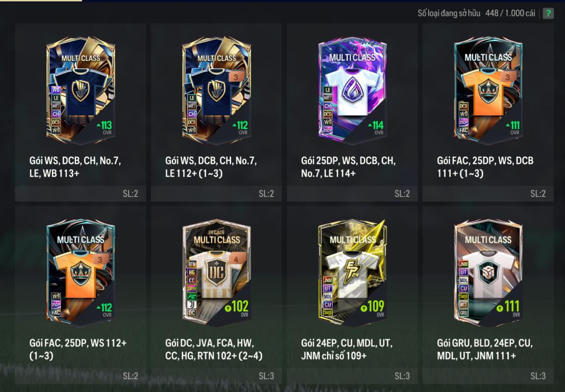Click SL:2 bar under 25DP 114+ pack

[x=352, y=193]
